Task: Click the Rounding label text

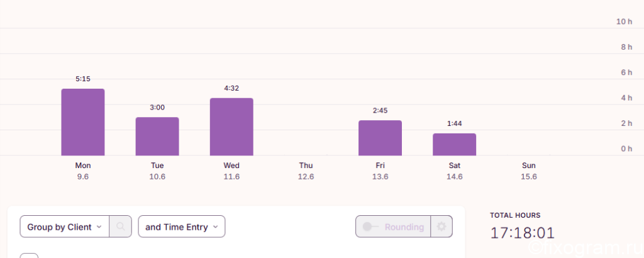Action: [x=404, y=227]
